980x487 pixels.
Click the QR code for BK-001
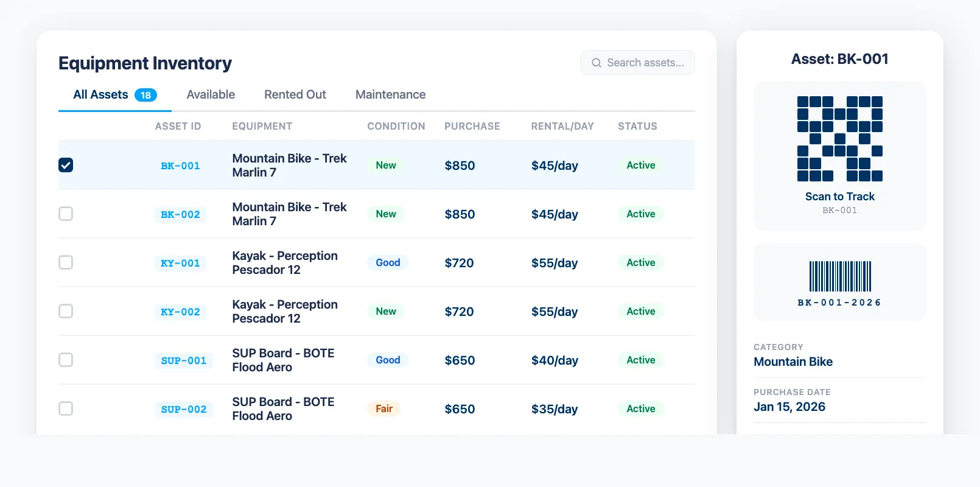(x=839, y=139)
